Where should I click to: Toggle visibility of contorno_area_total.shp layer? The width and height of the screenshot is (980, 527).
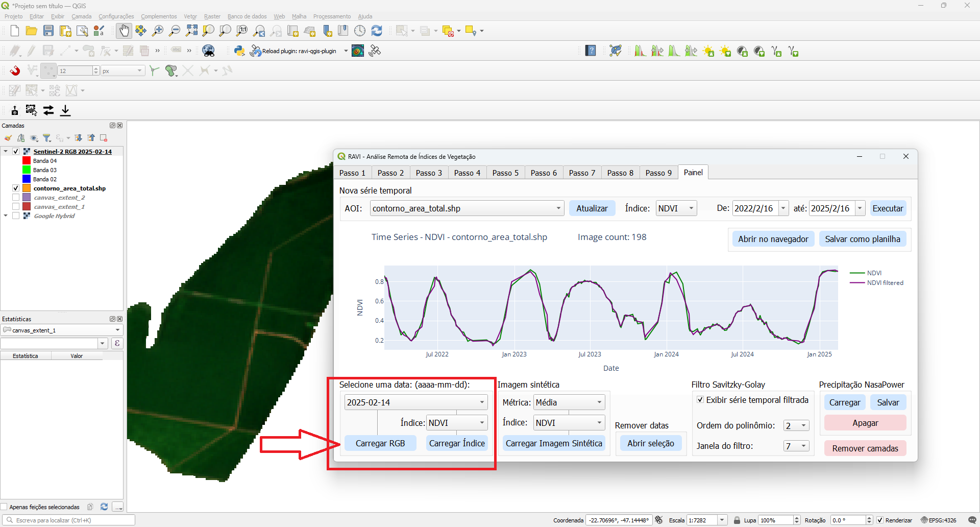pyautogui.click(x=16, y=188)
